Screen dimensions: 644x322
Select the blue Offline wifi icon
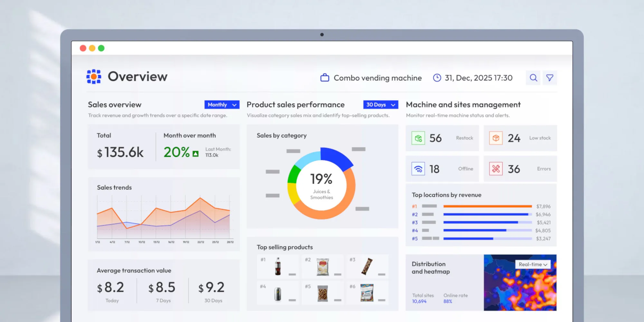[418, 168]
